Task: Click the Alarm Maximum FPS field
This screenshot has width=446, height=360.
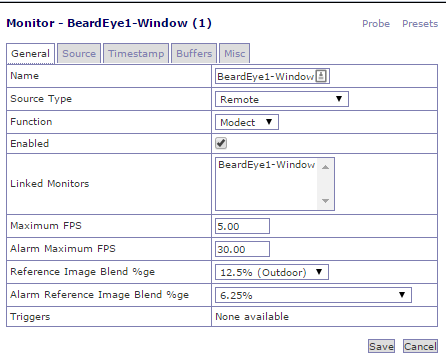Action: [242, 249]
